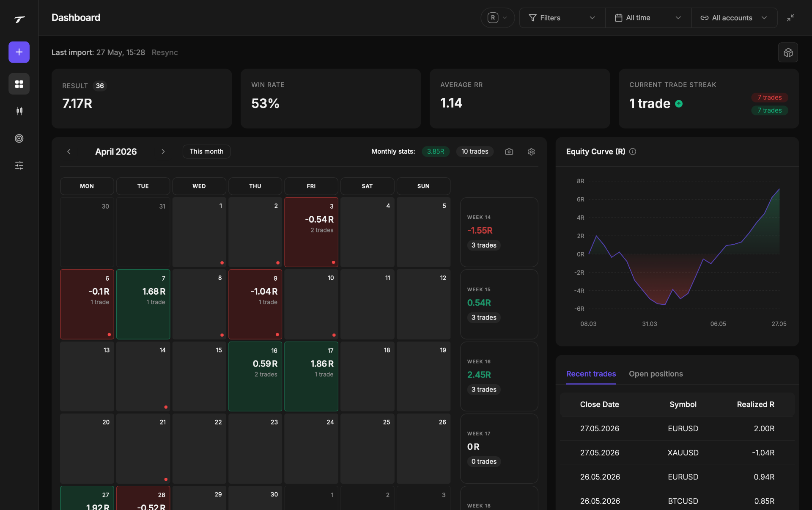Open the target goals icon

(19, 138)
